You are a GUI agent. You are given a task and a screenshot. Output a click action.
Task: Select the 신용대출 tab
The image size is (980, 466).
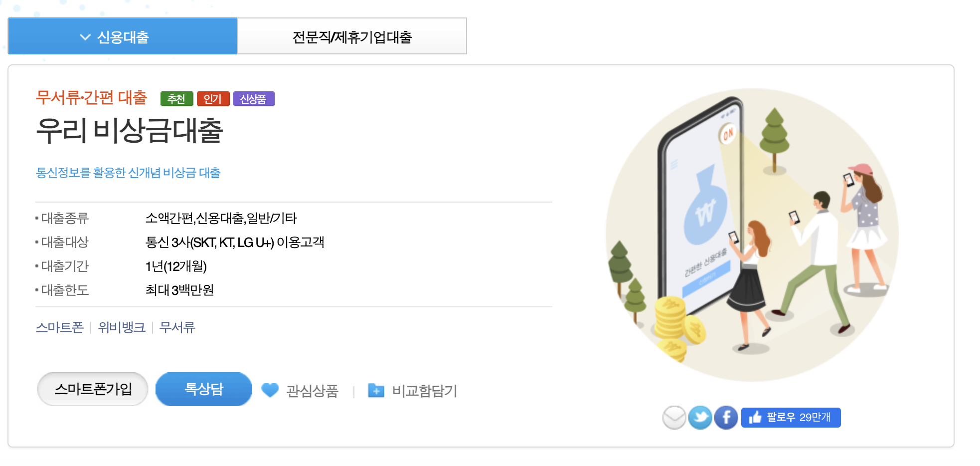pos(123,36)
